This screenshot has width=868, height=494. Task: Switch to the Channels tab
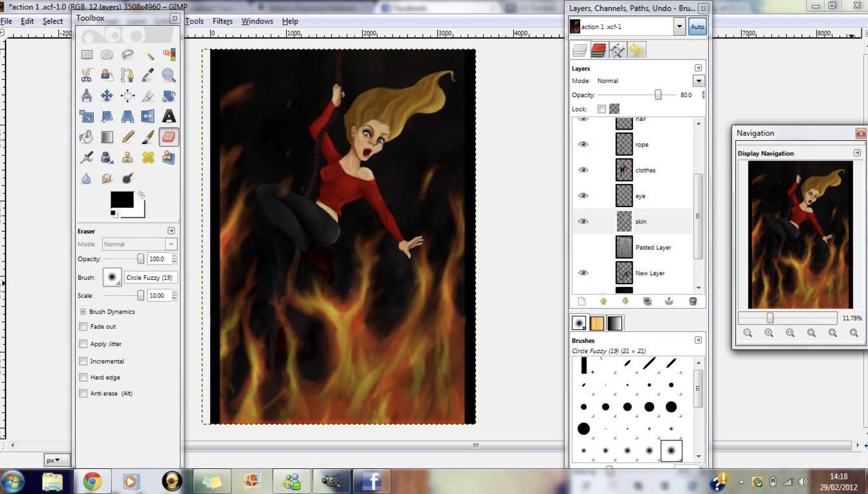[x=598, y=50]
